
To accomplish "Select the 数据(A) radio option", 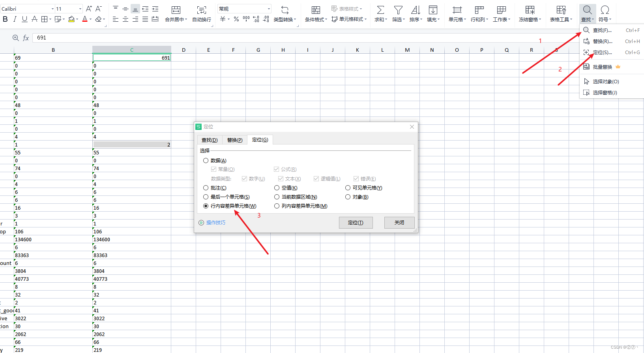I will click(206, 160).
